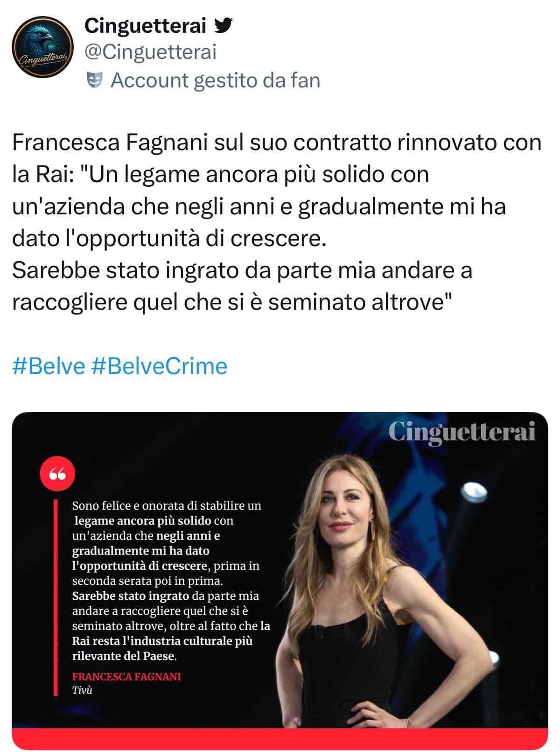Click the 'Account gestito da fan' label
The image size is (560, 752).
216,80
